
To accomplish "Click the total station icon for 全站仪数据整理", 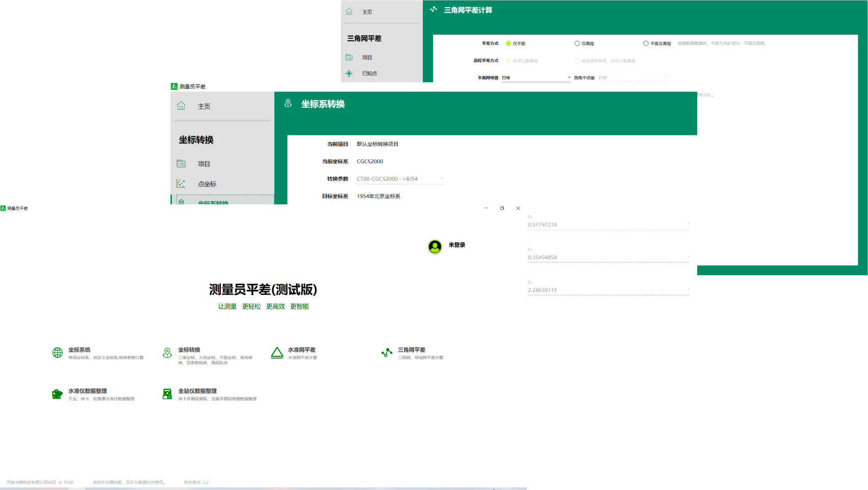I will pyautogui.click(x=167, y=394).
